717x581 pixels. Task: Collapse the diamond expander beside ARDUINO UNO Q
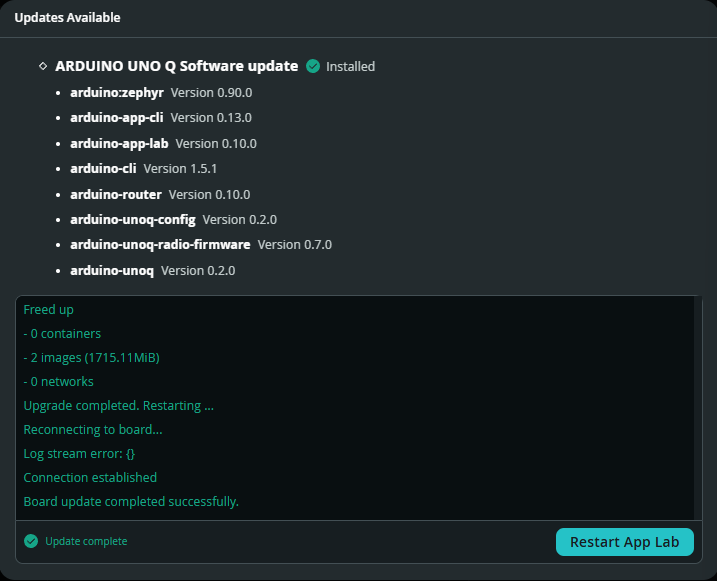tap(43, 66)
